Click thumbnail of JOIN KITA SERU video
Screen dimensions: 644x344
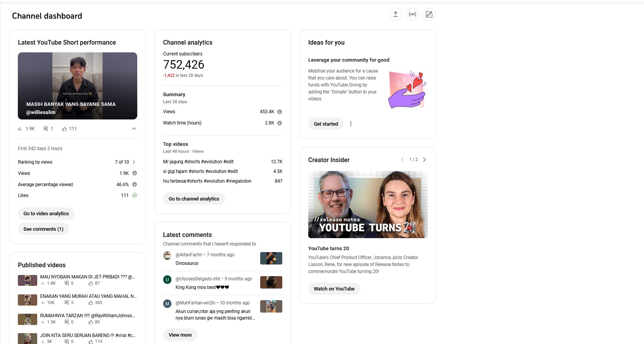point(28,339)
